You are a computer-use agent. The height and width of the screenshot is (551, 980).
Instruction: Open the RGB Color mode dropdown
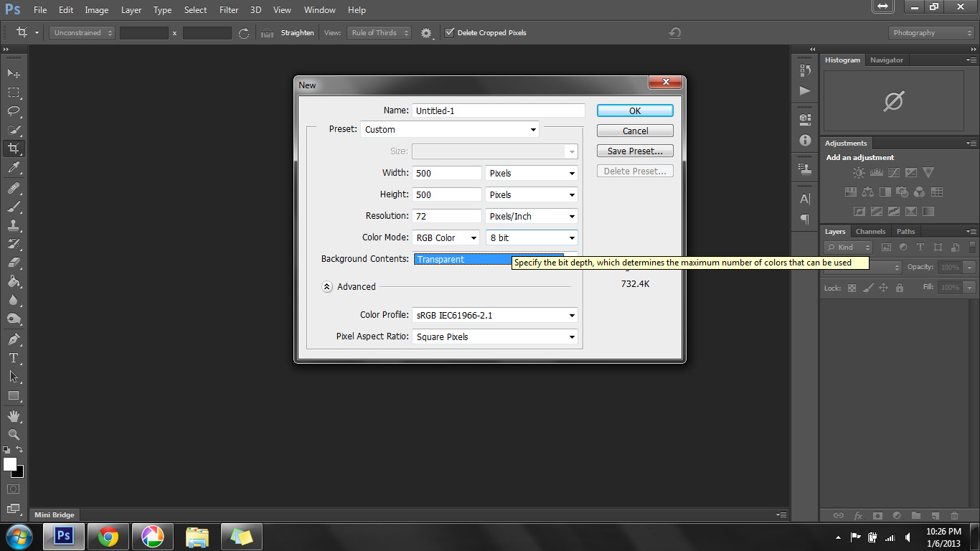[446, 237]
